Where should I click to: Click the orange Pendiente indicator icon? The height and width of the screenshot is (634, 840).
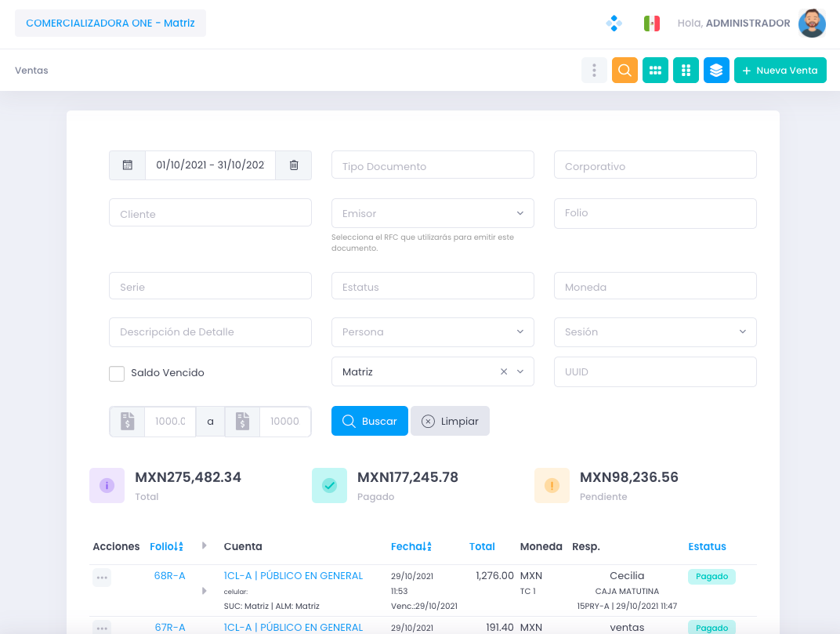tap(552, 485)
